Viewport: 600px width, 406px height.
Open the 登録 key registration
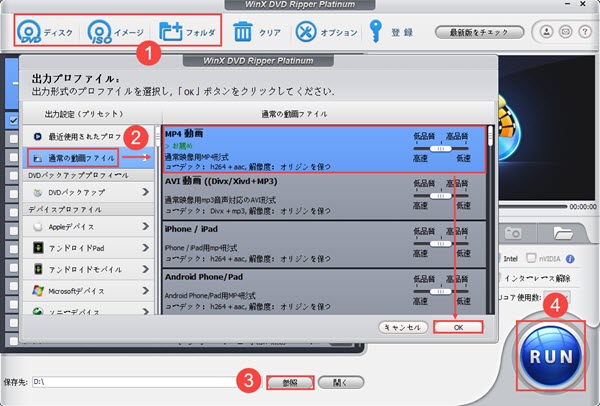(391, 32)
